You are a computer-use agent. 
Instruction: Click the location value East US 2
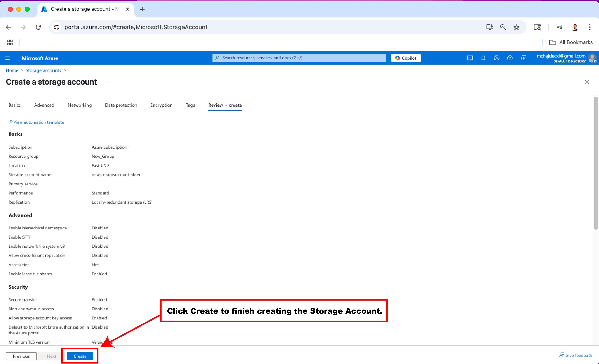tap(100, 165)
